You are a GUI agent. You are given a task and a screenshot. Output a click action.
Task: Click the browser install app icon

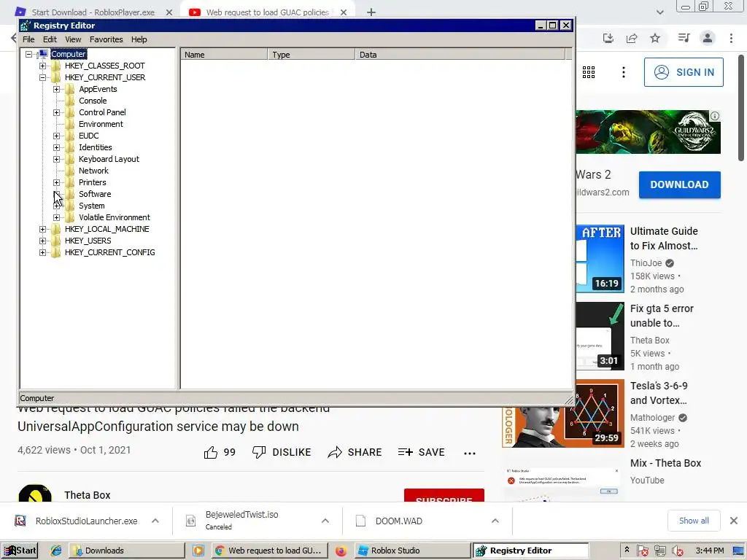608,38
